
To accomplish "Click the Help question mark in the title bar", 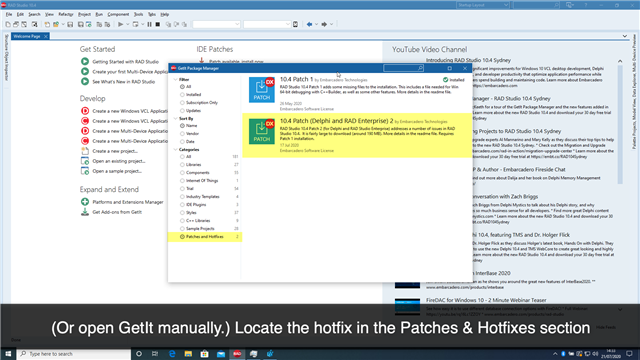I will click(x=585, y=5).
